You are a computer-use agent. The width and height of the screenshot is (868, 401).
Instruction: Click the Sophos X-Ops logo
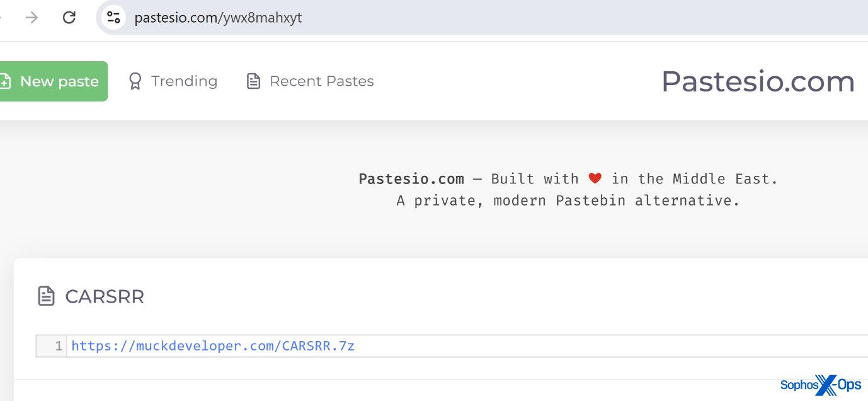coord(820,385)
